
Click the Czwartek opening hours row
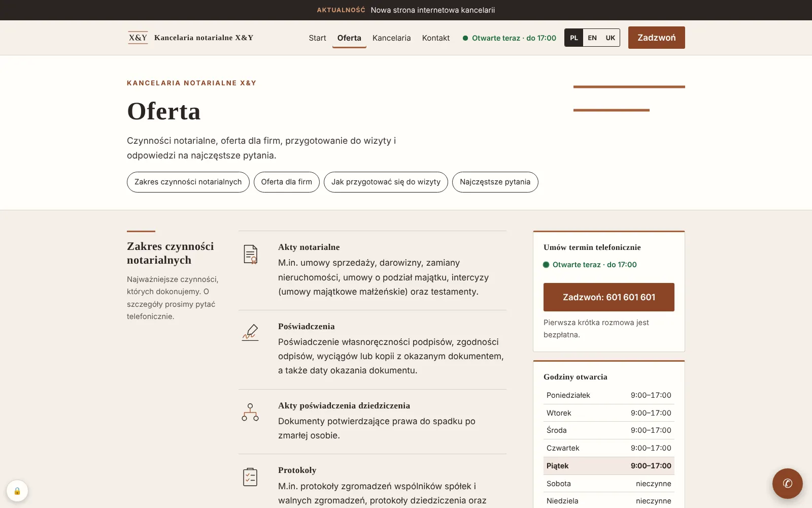pos(609,448)
